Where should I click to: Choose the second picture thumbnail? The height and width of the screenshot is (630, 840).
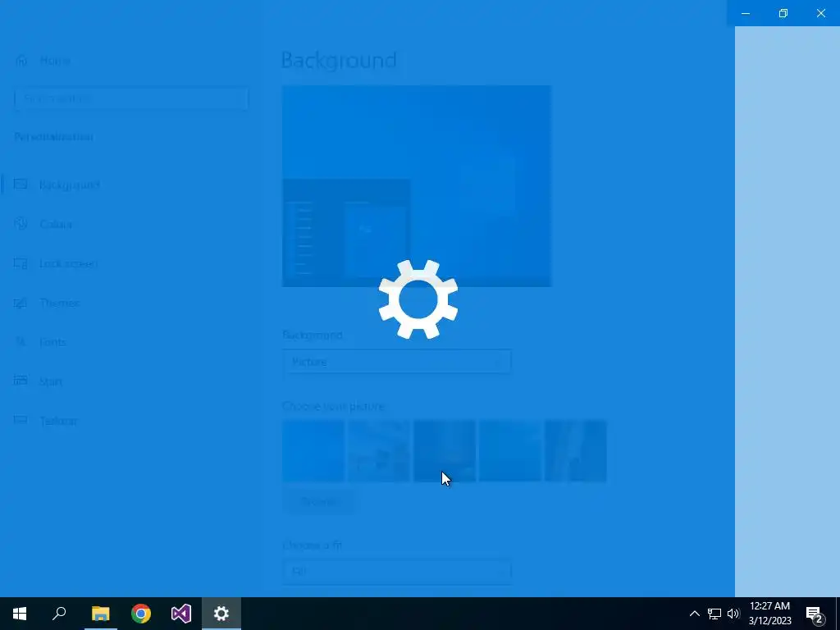point(379,451)
